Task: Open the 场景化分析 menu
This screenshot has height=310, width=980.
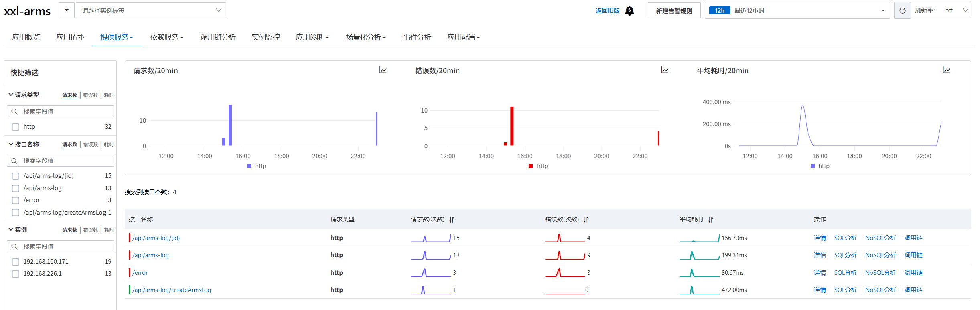Action: 365,37
